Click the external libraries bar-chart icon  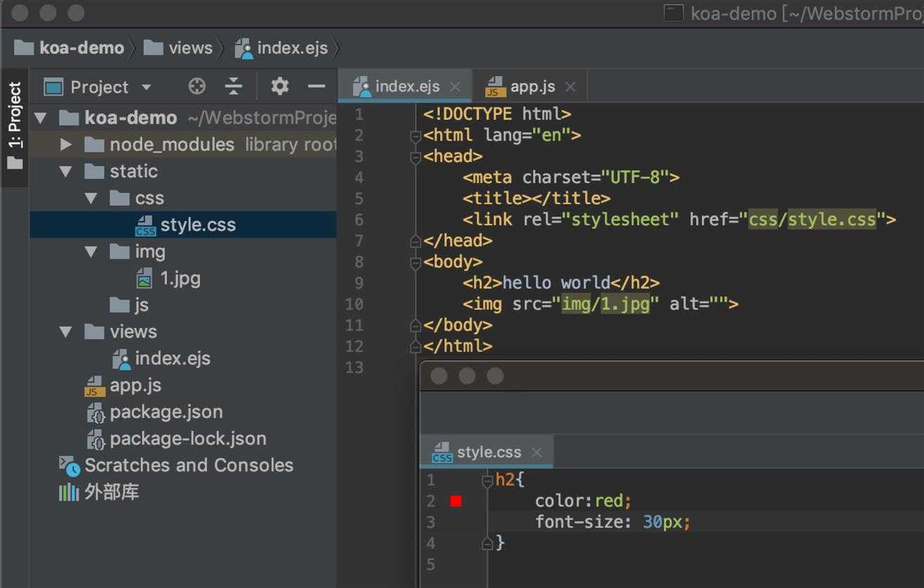69,492
